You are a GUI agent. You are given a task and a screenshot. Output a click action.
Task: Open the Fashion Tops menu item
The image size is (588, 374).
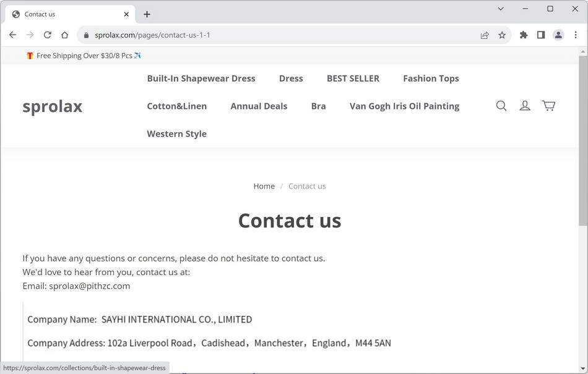coord(431,79)
